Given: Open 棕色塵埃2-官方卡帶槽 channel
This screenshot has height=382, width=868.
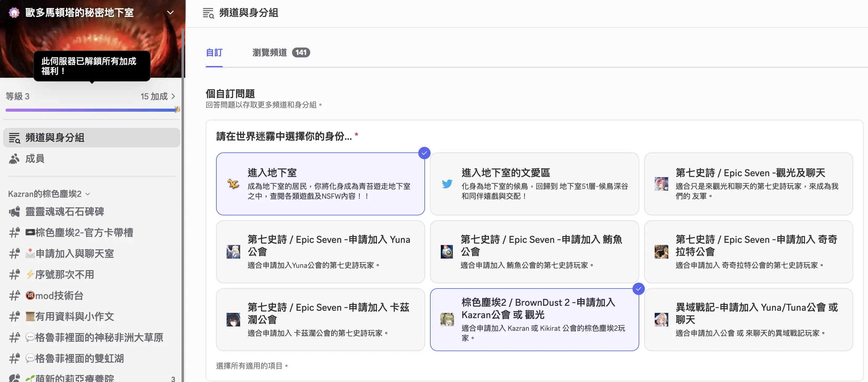Looking at the screenshot, I should [92, 232].
